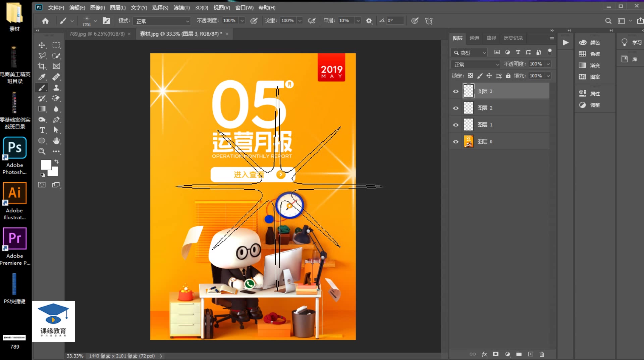Select the Smudge/Dodge tool
This screenshot has height=360, width=644.
42,120
